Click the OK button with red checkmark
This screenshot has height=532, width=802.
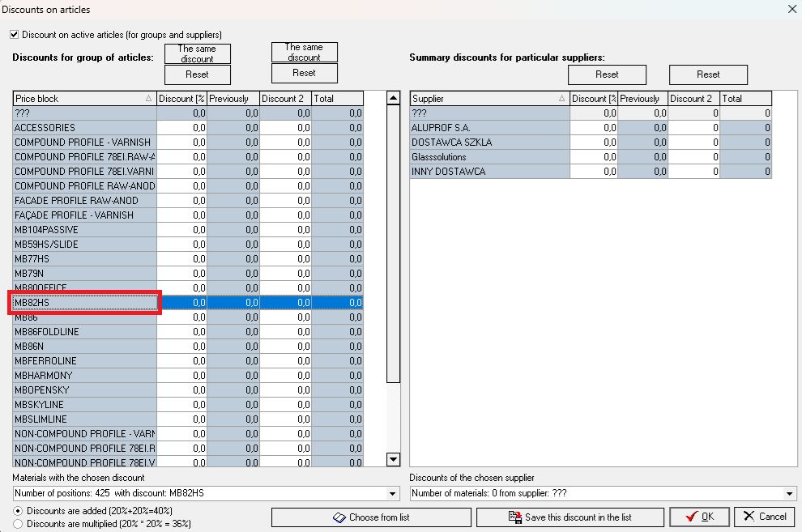point(699,517)
